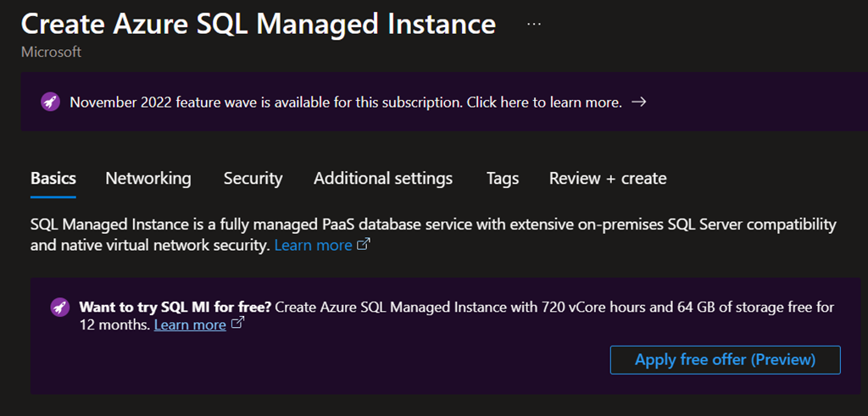Click the Microsoft subtitle under the page title
The width and height of the screenshot is (868, 416).
pos(51,53)
